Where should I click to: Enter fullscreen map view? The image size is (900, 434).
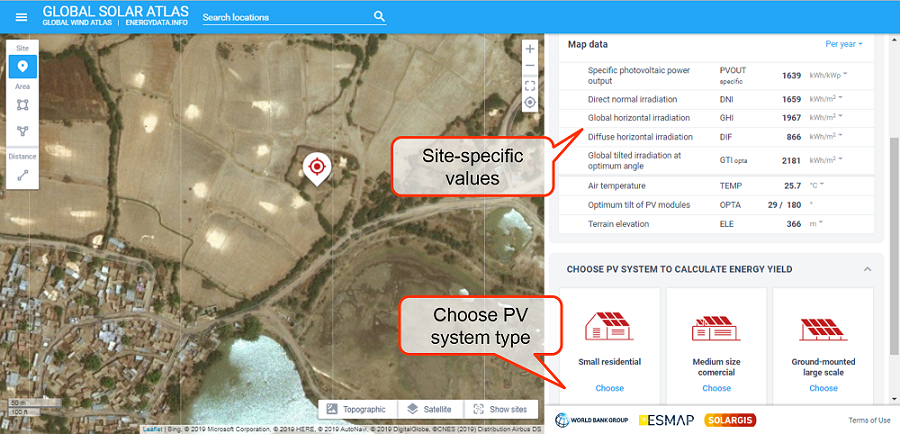click(x=530, y=85)
